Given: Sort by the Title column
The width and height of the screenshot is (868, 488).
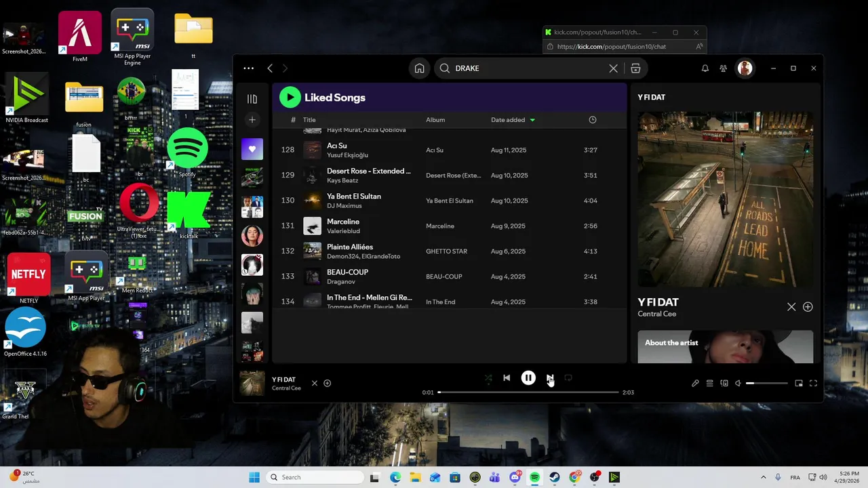Looking at the screenshot, I should [x=309, y=120].
